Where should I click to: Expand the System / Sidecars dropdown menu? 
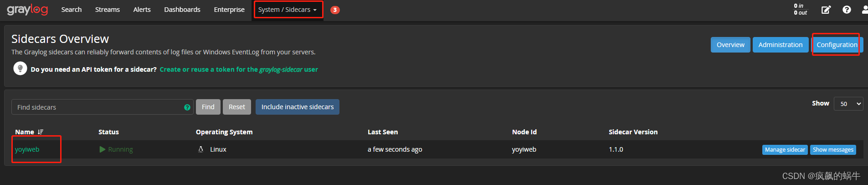[x=288, y=10]
